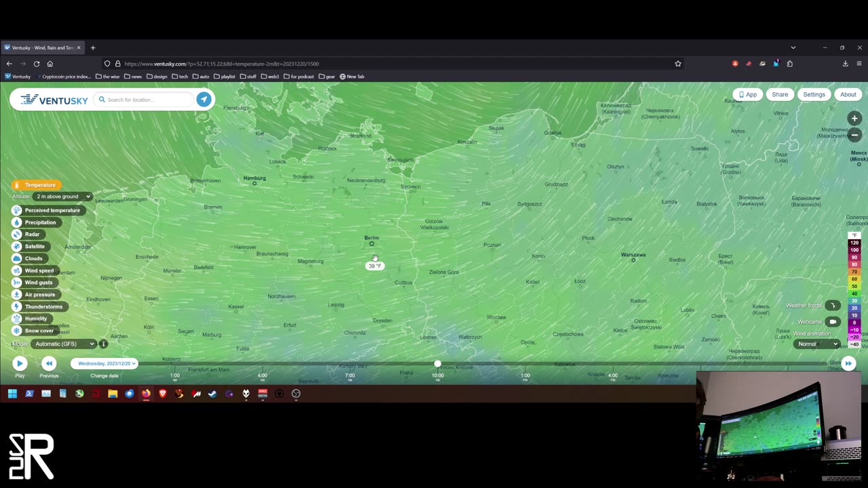This screenshot has height=488, width=868.
Task: Play the forecast animation
Action: pyautogui.click(x=20, y=364)
